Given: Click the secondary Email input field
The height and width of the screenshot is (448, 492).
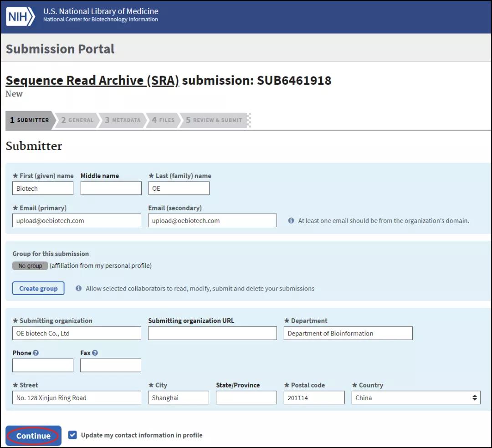Looking at the screenshot, I should (212, 220).
